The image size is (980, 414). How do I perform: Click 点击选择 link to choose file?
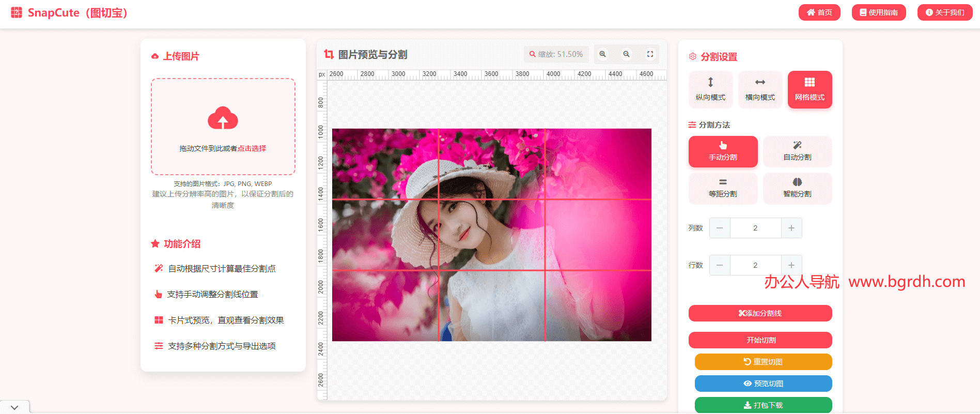252,148
